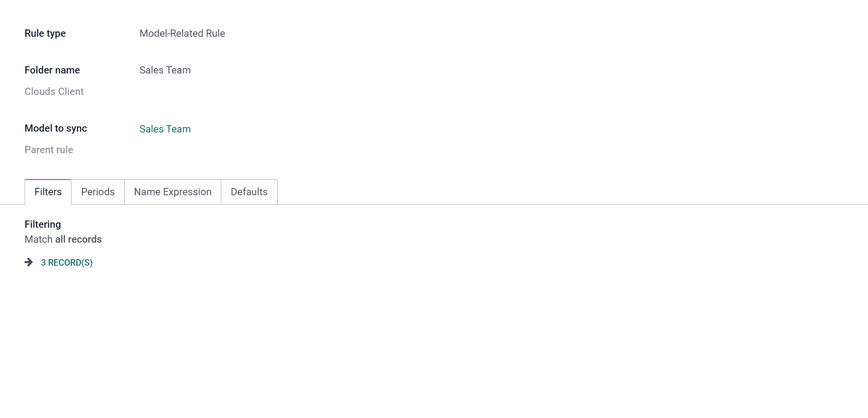Click the arrow icon beside 3 RECORD(S)
The width and height of the screenshot is (868, 418).
29,262
